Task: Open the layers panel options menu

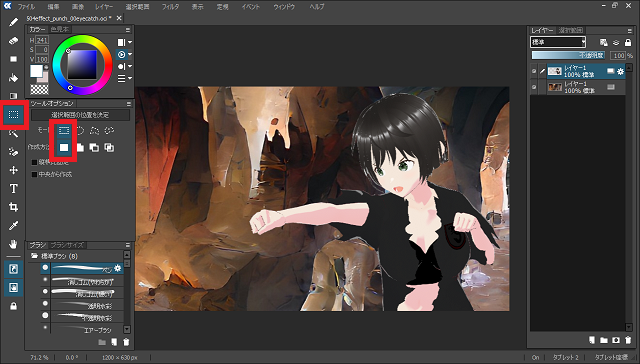Action: pos(629,31)
